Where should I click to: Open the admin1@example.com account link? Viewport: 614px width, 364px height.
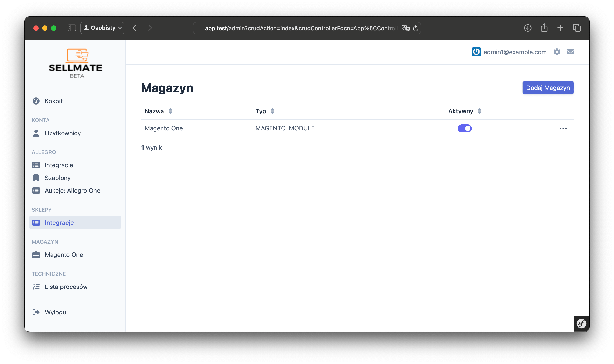click(515, 52)
